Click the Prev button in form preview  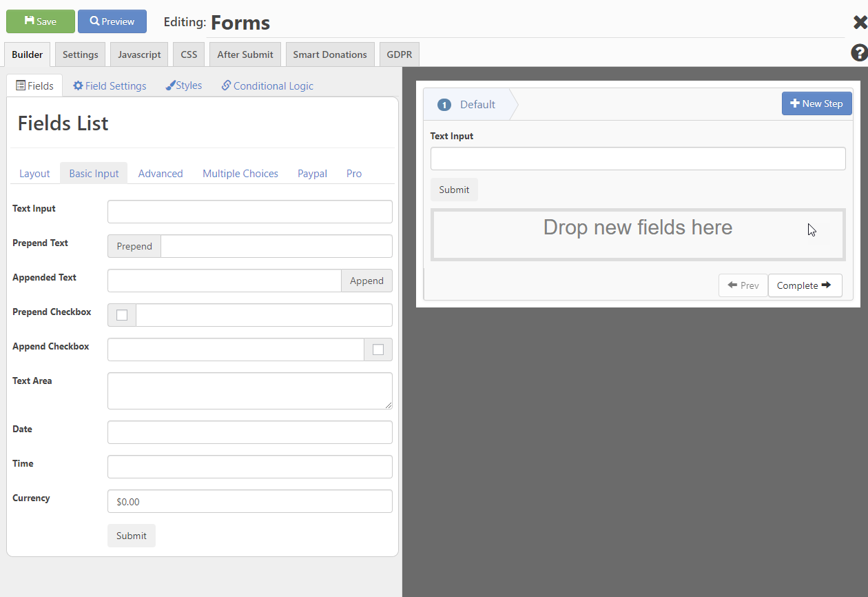pyautogui.click(x=743, y=285)
